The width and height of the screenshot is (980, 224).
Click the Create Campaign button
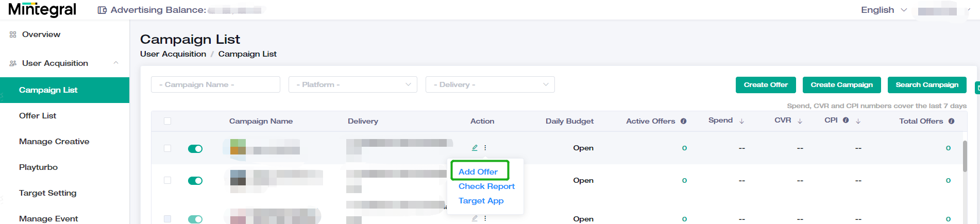[x=841, y=85]
